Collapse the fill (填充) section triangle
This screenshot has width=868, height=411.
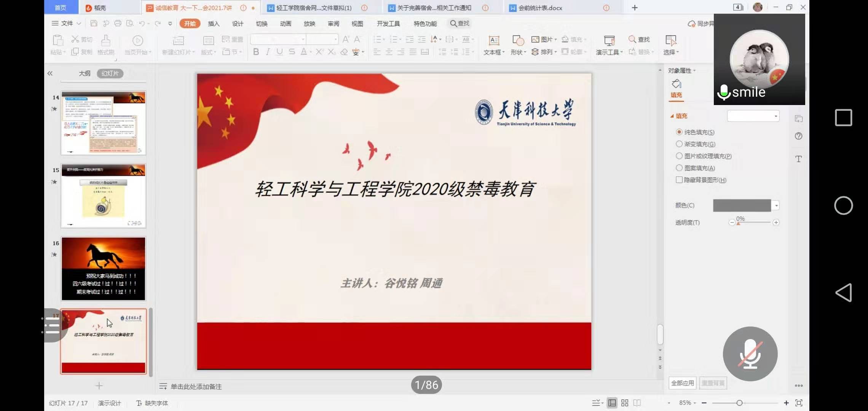[672, 116]
